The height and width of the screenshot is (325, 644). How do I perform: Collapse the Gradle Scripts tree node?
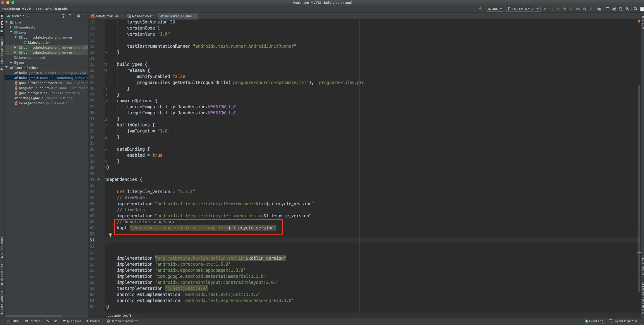click(x=7, y=68)
